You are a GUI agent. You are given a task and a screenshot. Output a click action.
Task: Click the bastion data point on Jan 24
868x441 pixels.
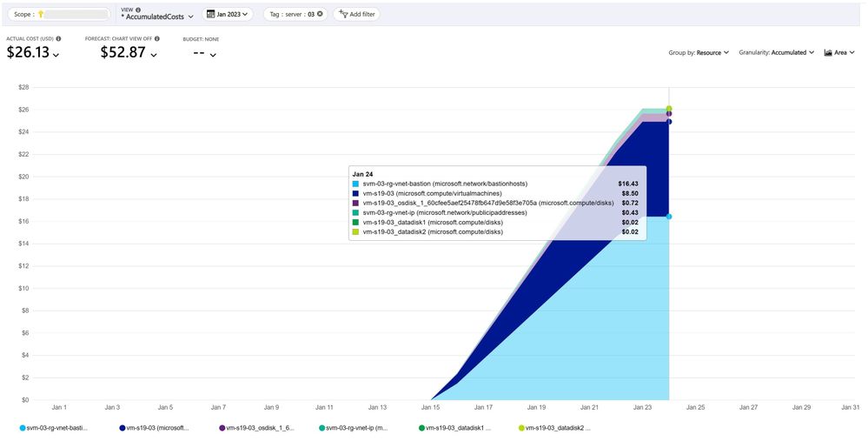(x=669, y=217)
